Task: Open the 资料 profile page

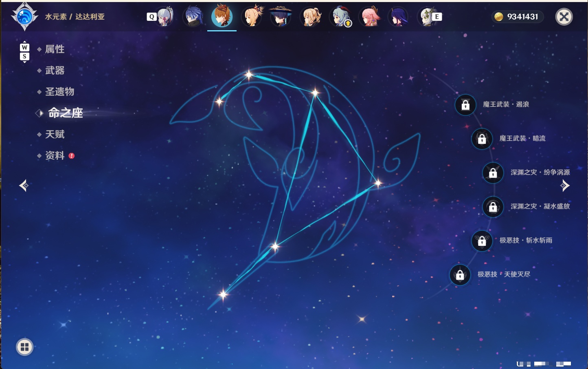Action: pyautogui.click(x=55, y=155)
